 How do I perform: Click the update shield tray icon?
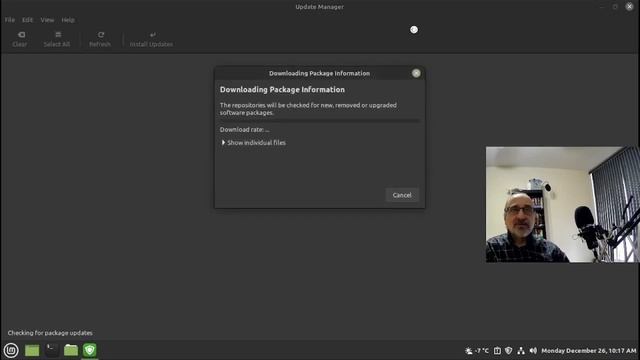click(x=509, y=351)
